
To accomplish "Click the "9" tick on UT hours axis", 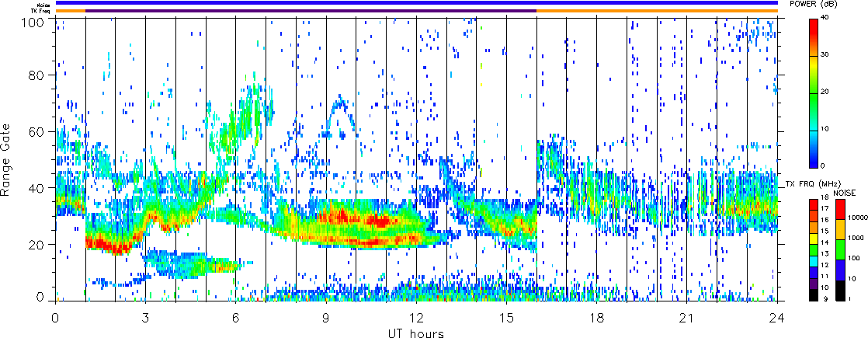I will 326,316.
